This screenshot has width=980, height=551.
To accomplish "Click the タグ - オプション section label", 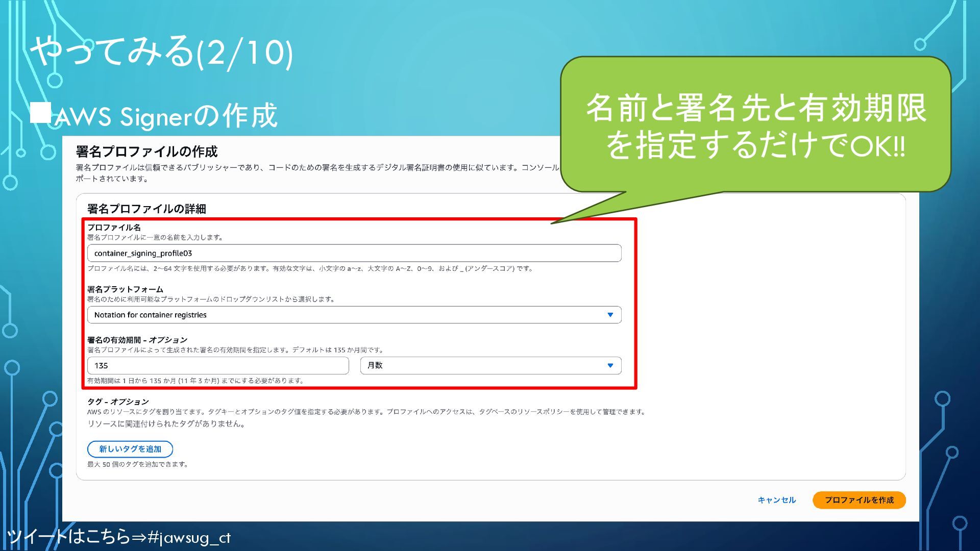I will pos(118,402).
